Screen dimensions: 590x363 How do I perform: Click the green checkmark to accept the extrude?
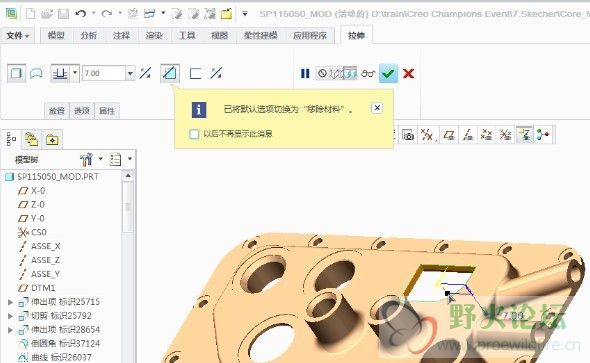tap(388, 73)
